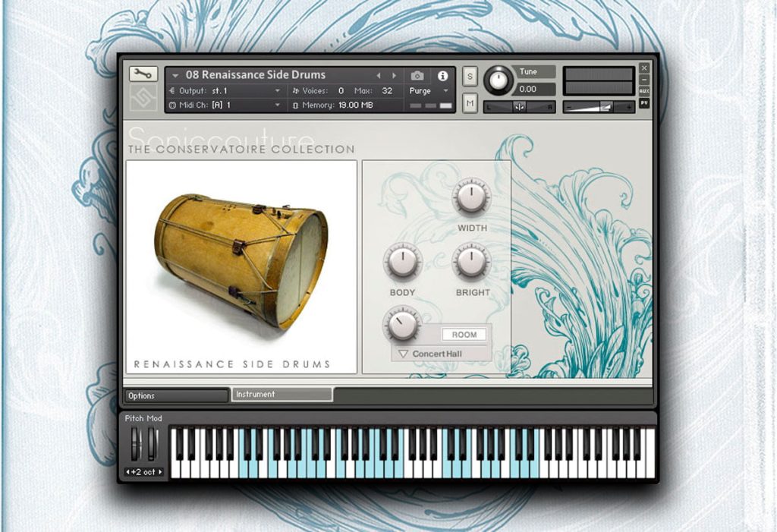Toggle the Mute (M) button
Screen dimensions: 777x532
470,103
